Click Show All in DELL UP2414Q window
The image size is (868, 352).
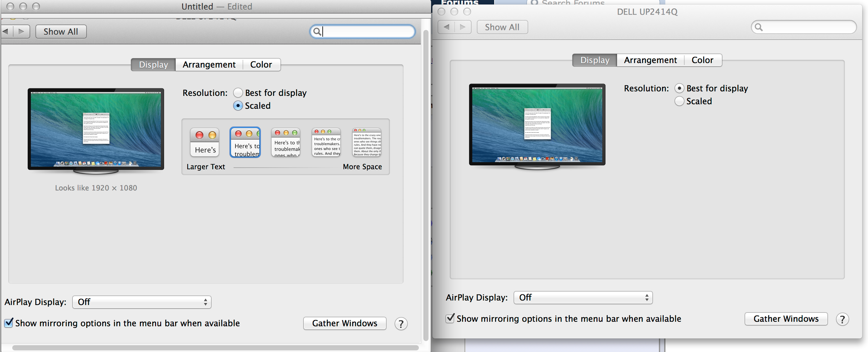[x=503, y=27]
